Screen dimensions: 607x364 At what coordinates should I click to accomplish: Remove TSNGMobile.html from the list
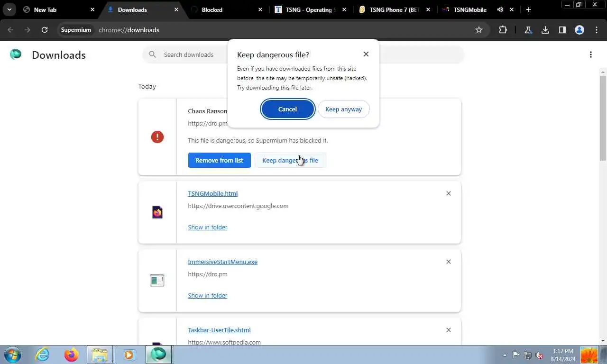tap(449, 193)
